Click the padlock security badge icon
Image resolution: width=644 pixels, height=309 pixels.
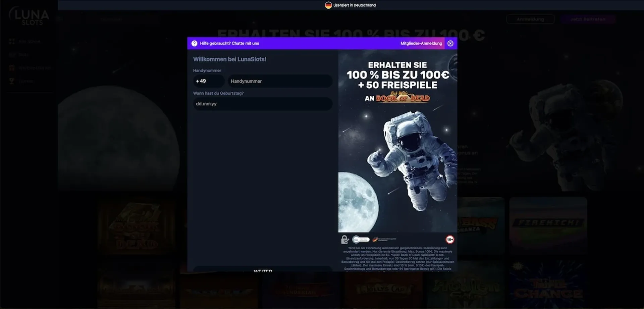coord(345,240)
